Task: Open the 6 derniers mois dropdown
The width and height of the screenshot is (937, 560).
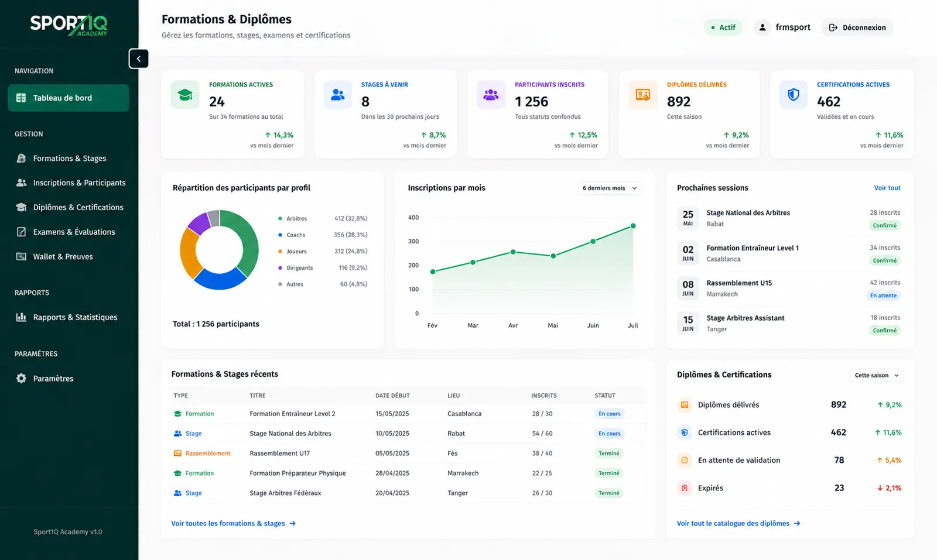Action: pyautogui.click(x=610, y=188)
